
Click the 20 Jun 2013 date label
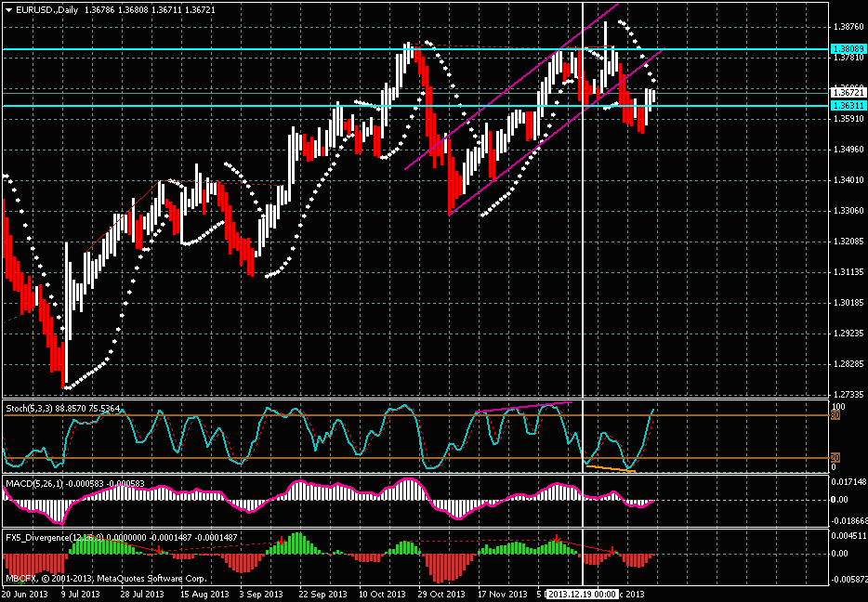tap(23, 593)
